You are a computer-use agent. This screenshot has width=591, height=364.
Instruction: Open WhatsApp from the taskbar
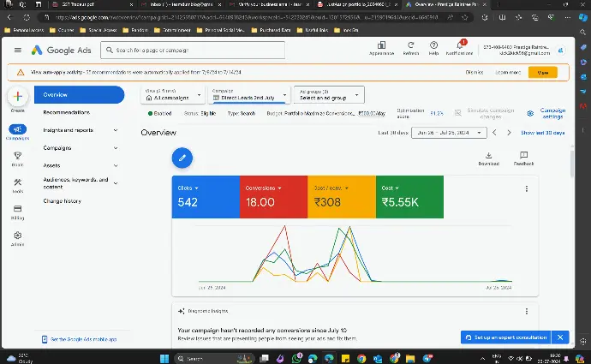(297, 358)
